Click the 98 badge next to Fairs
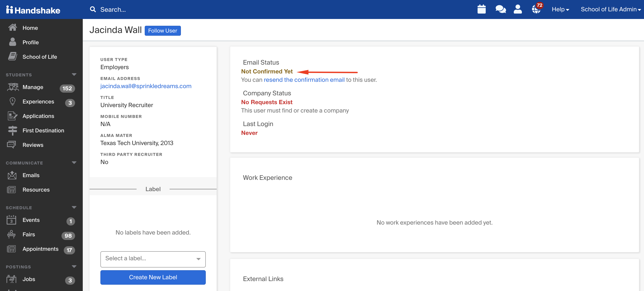The image size is (644, 291). coord(68,236)
